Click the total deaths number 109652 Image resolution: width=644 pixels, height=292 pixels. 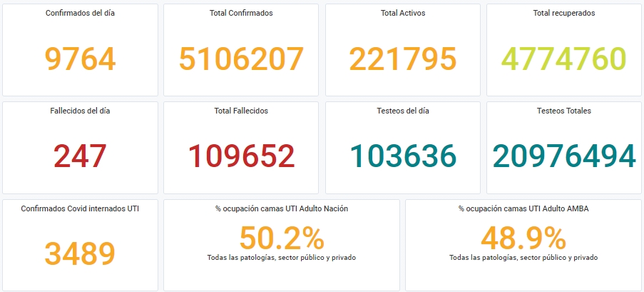[x=241, y=156]
